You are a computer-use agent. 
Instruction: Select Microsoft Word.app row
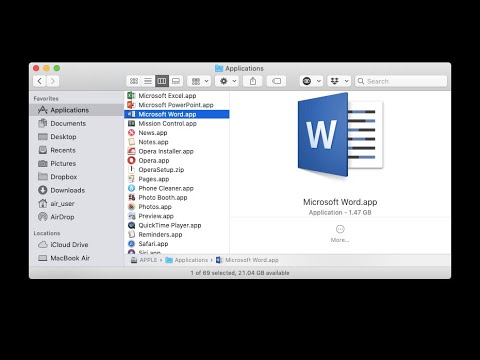(x=177, y=114)
